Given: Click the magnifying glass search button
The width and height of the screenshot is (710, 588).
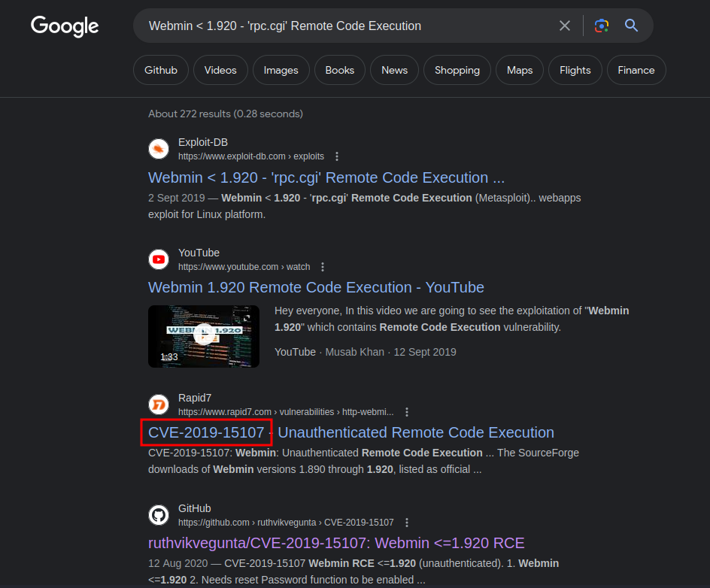Looking at the screenshot, I should [x=631, y=26].
